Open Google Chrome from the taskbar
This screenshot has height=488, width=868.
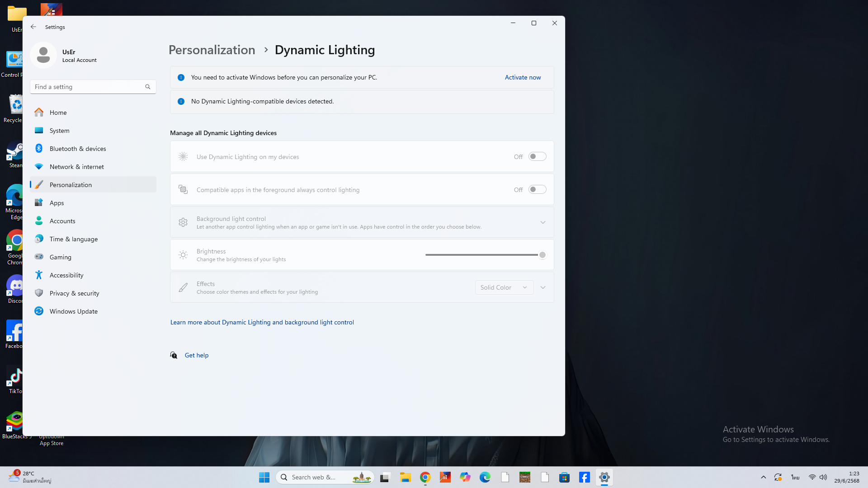pyautogui.click(x=425, y=477)
